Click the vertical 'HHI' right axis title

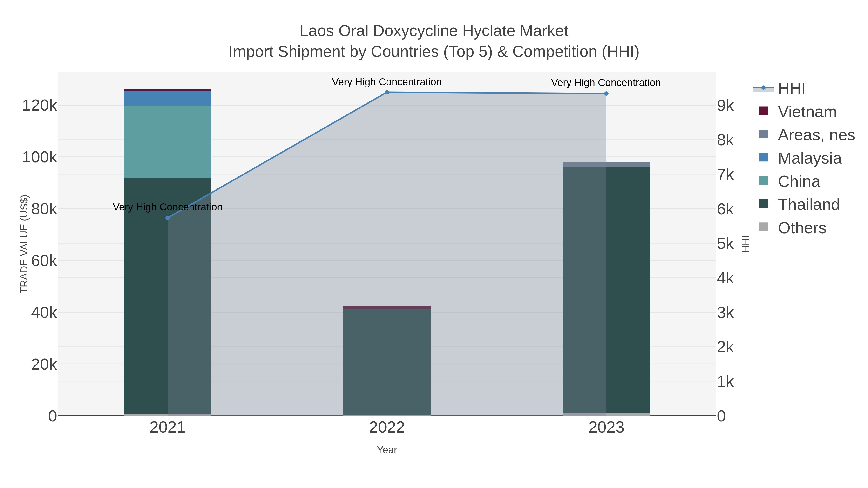coord(745,244)
